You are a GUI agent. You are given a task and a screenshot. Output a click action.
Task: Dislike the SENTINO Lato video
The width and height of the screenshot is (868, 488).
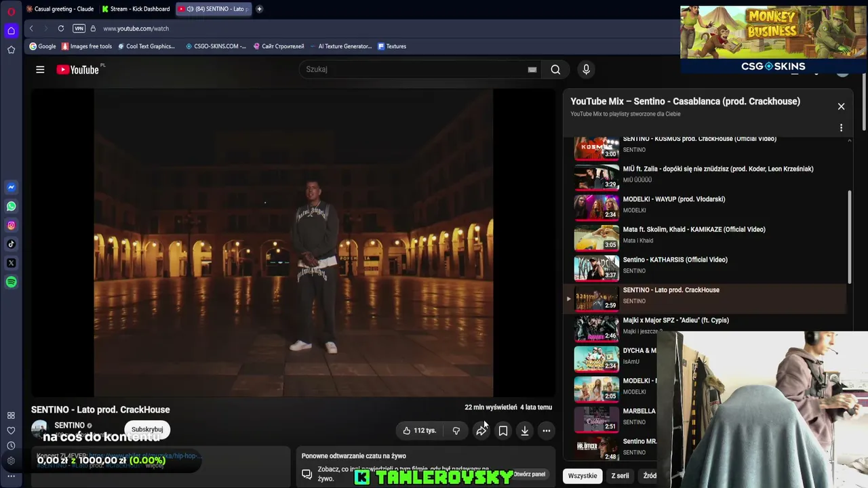tap(456, 430)
